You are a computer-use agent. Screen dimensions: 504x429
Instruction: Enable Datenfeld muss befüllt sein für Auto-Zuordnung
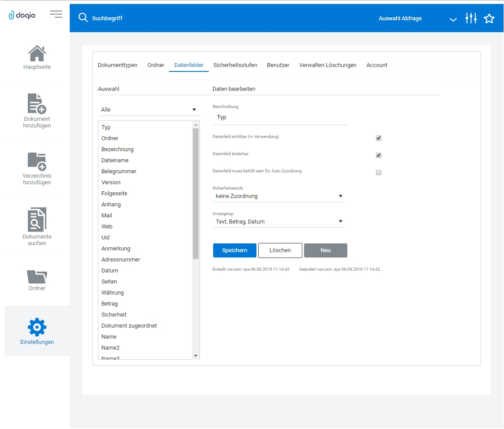[378, 172]
